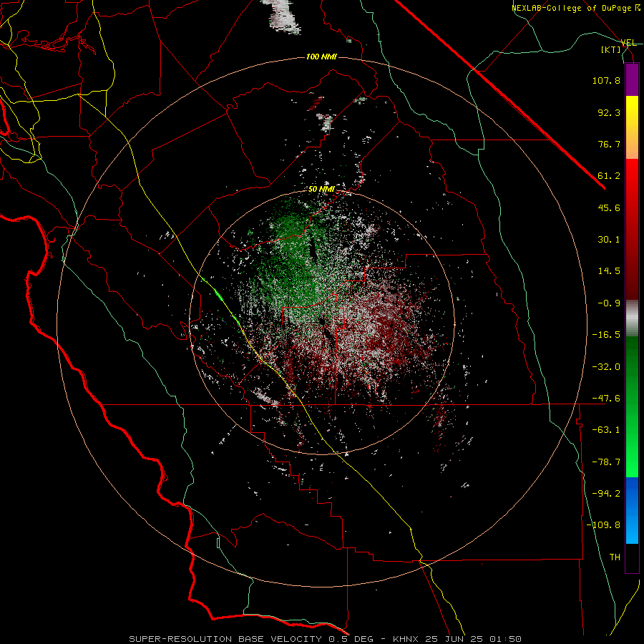This screenshot has width=644, height=644.
Task: Click the -32.0 velocity scale value
Action: (606, 366)
